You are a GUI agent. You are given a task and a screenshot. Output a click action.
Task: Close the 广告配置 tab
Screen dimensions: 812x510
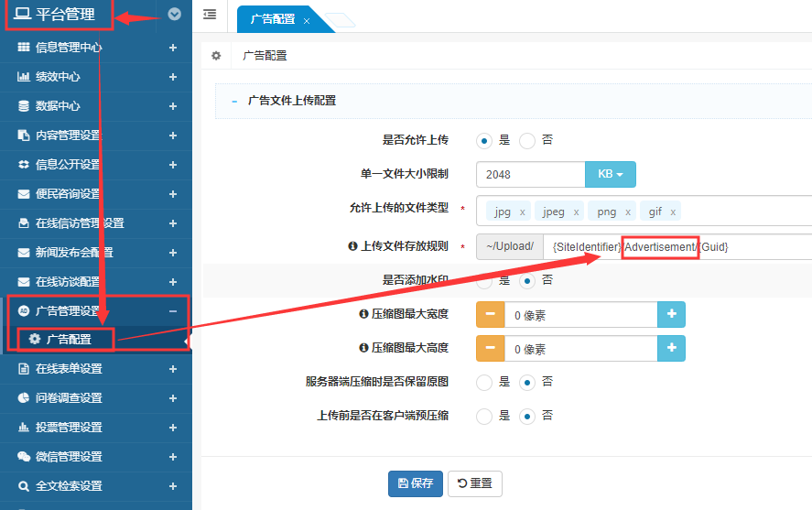307,20
